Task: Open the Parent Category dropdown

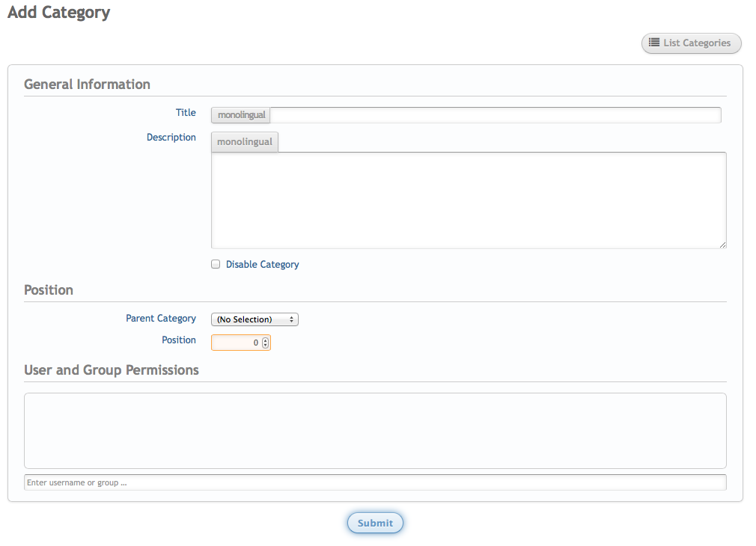Action: click(254, 319)
